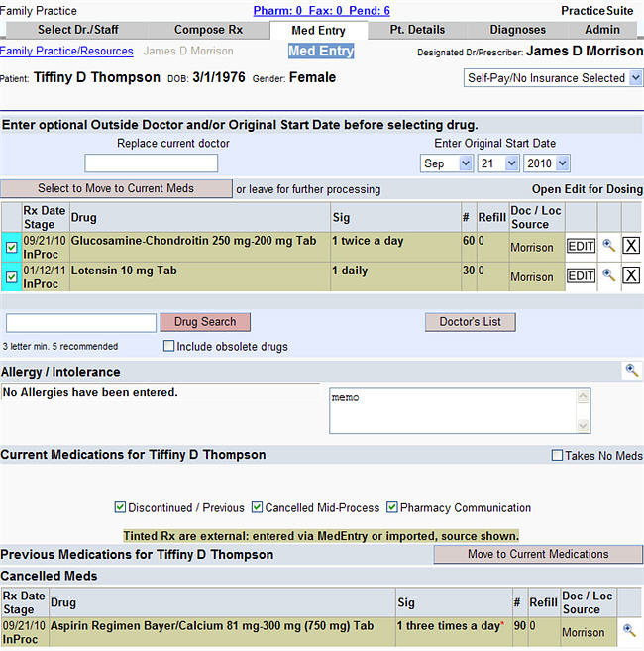Open the Pt. Details tab
644x651 pixels.
pyautogui.click(x=417, y=30)
